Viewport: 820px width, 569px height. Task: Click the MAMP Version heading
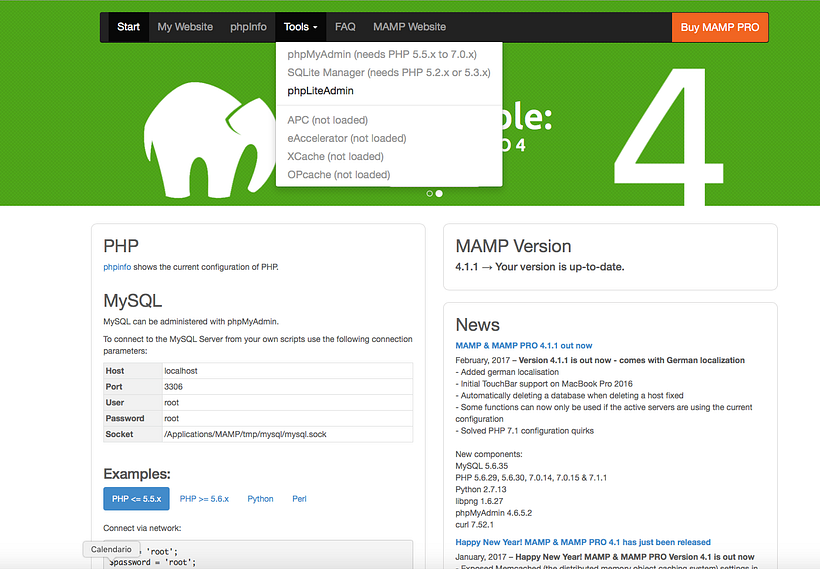pyautogui.click(x=513, y=246)
